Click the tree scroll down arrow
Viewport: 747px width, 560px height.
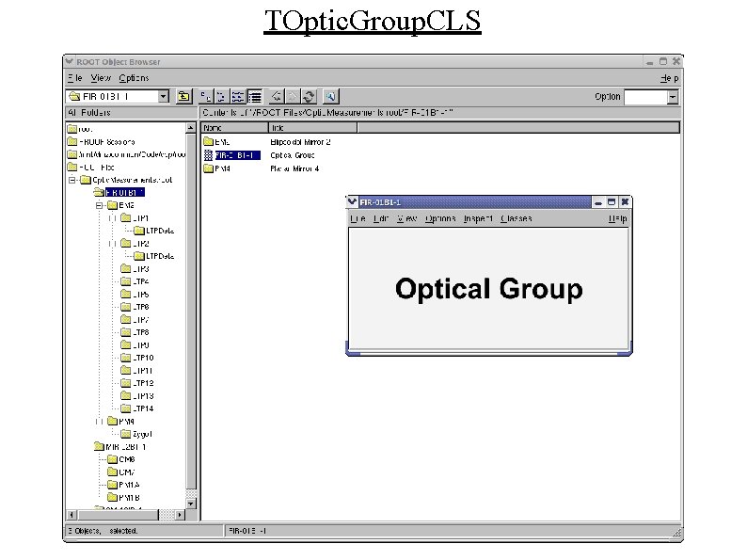(191, 504)
